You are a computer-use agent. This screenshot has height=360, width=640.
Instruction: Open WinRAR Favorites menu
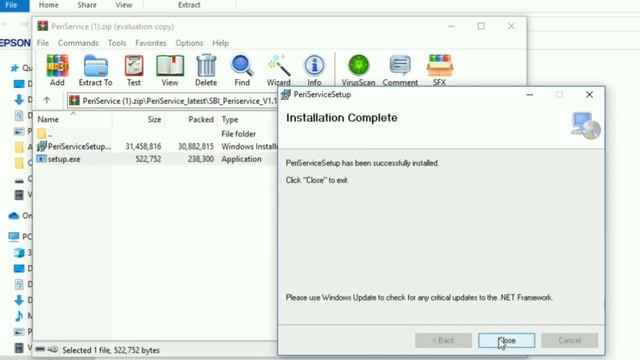click(151, 43)
